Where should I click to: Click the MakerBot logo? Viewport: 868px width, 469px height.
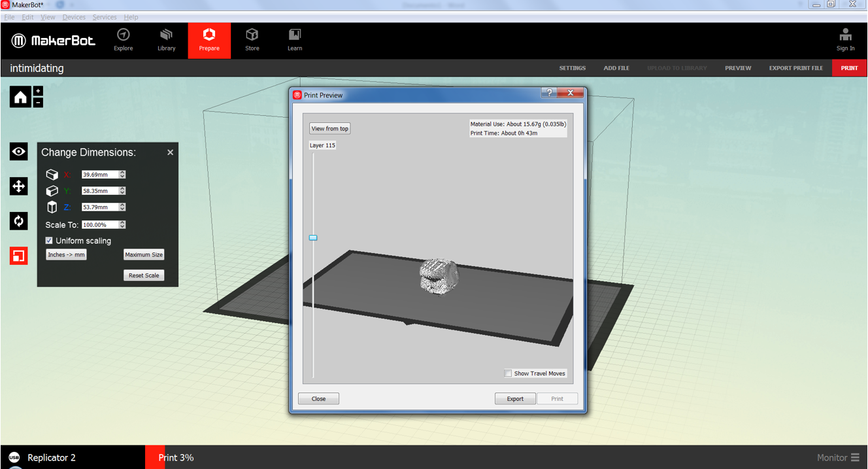click(x=53, y=41)
